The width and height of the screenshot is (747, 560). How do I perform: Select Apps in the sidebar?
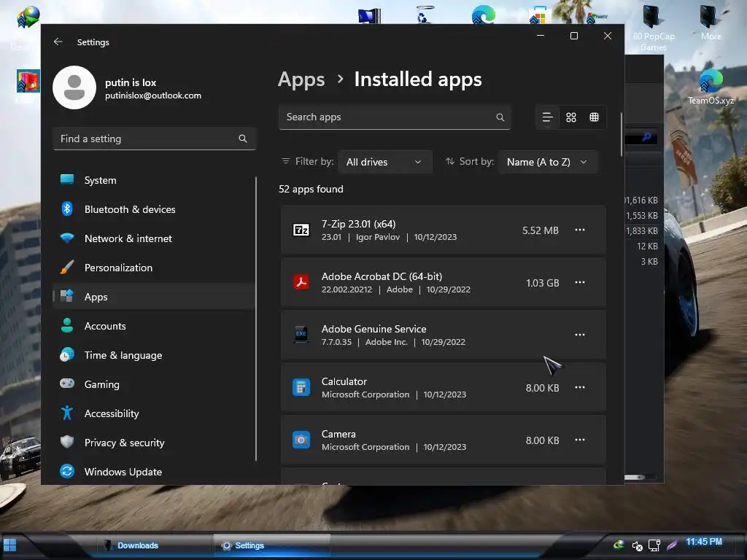pos(155,297)
